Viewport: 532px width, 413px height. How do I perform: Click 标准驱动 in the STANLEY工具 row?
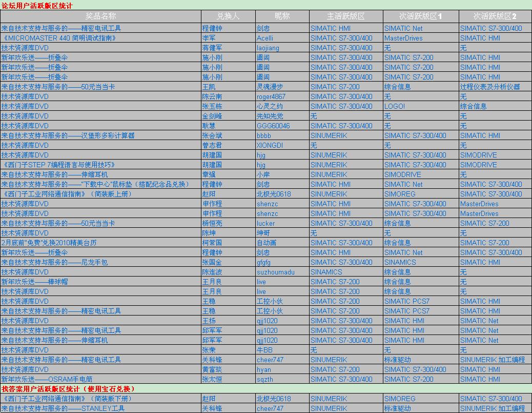click(397, 408)
